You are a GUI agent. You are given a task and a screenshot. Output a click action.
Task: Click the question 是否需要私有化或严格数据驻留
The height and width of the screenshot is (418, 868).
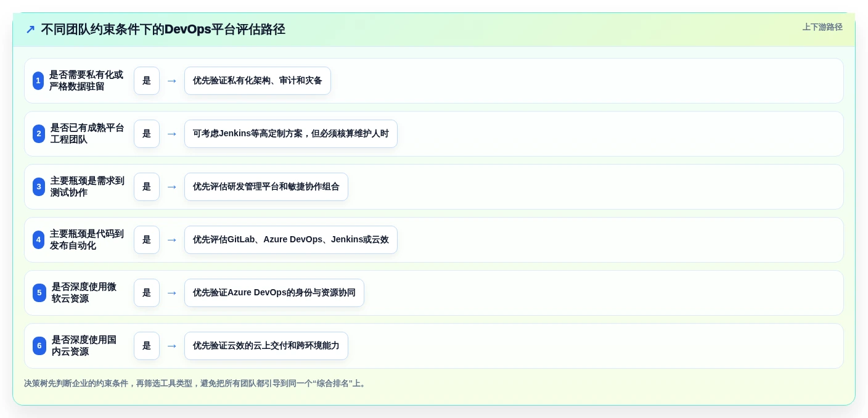(86, 81)
